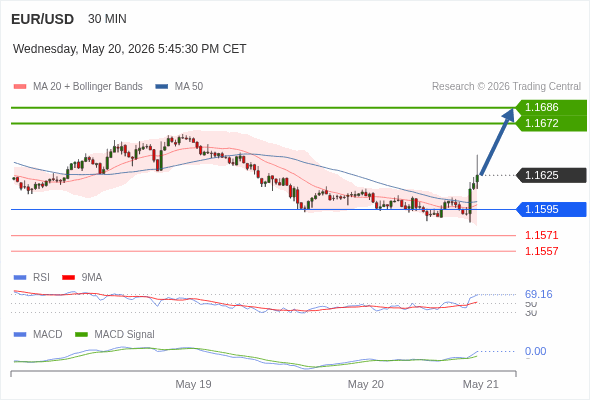
Task: Click the MA 50 blue legend swatch
Action: coord(162,87)
